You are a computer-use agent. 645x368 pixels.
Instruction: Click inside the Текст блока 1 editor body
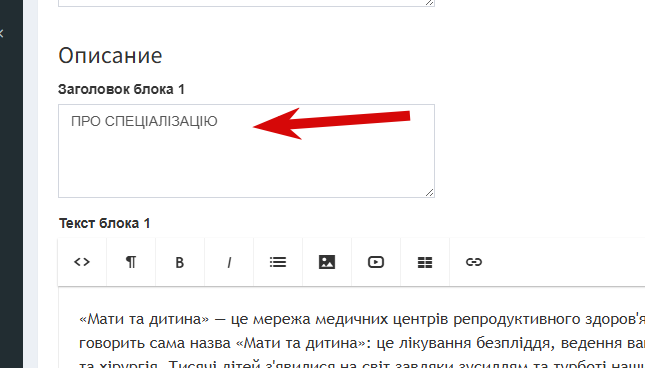click(x=352, y=328)
